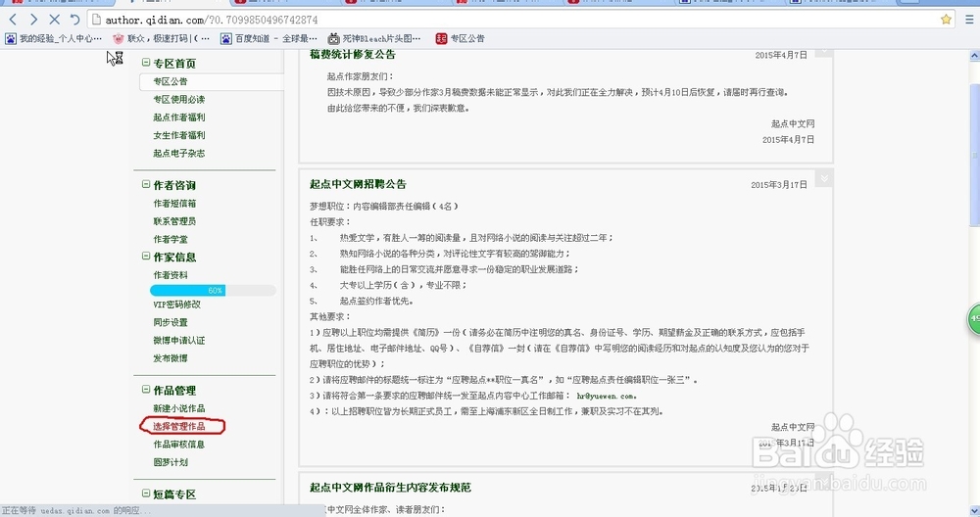Image resolution: width=980 pixels, height=517 pixels.
Task: Open 起点中文网作品衍生内容发布规范 title
Action: (x=390, y=487)
